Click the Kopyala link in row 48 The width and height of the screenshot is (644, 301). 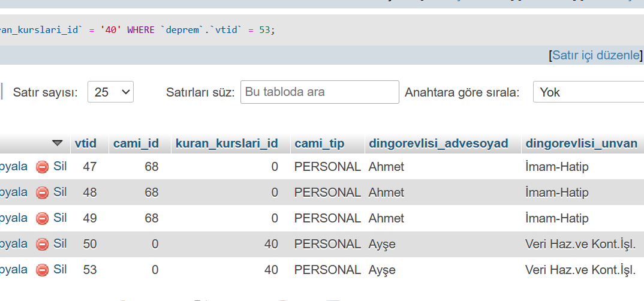coord(14,192)
